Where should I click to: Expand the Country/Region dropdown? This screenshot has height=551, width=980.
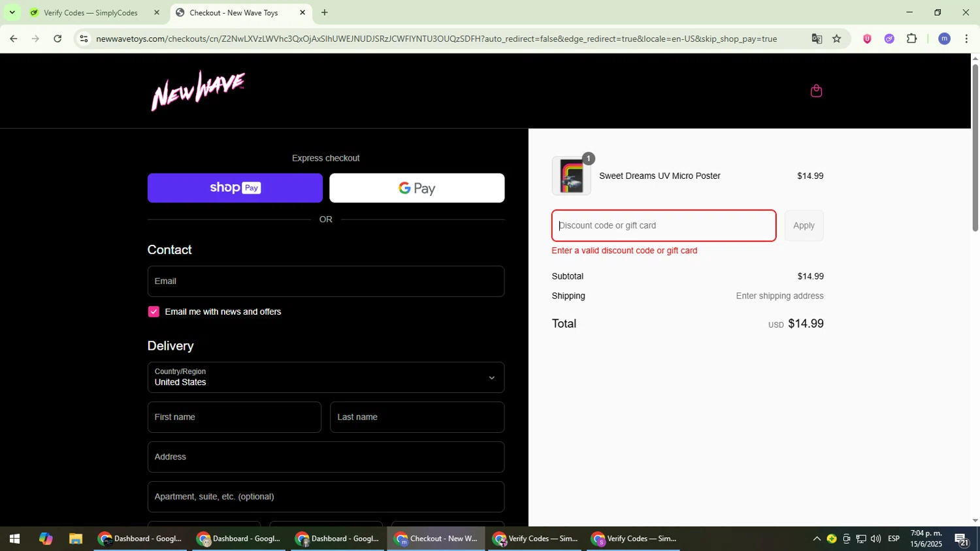tap(326, 377)
